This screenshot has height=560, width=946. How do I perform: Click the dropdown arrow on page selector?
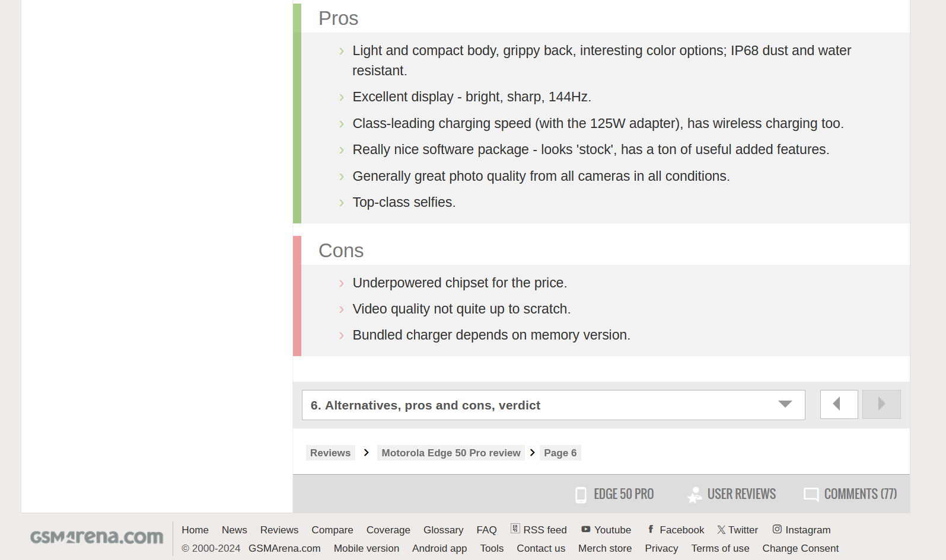tap(785, 405)
